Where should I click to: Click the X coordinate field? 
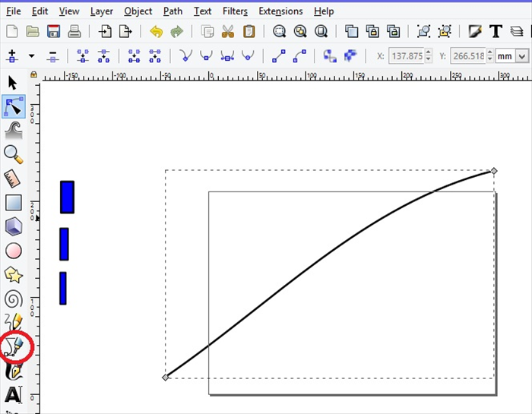tap(406, 56)
